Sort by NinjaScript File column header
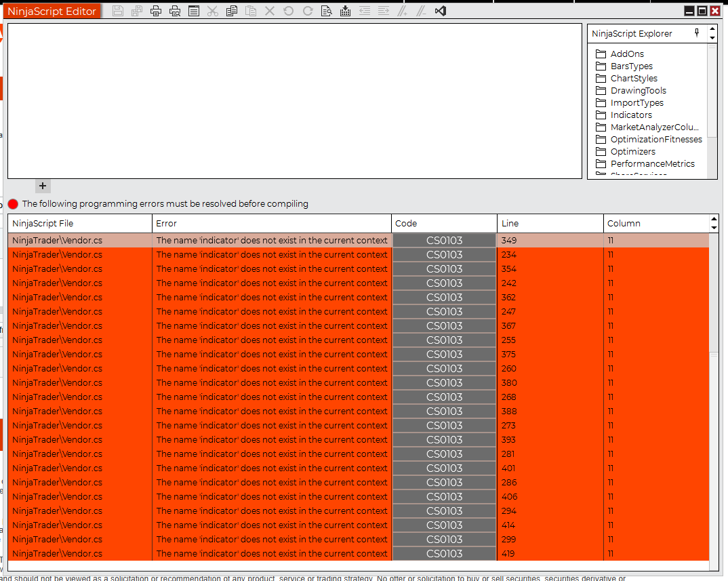The height and width of the screenshot is (581, 728). click(x=80, y=224)
